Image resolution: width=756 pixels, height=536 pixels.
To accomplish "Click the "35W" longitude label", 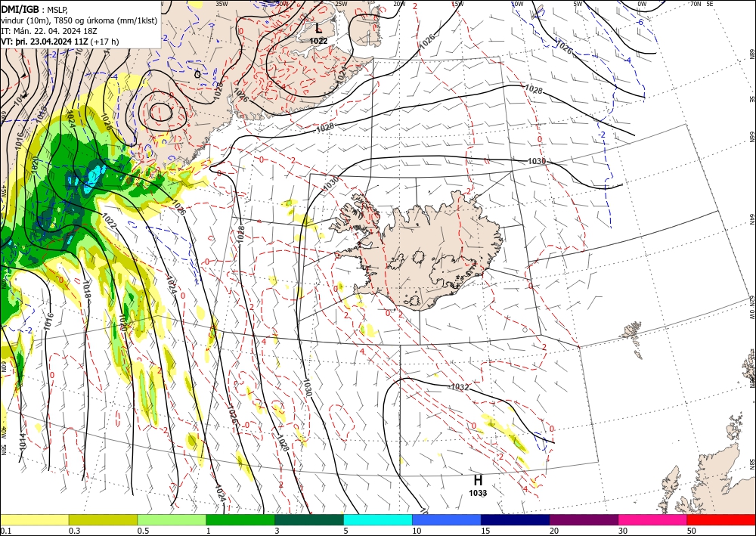I will (222, 4).
